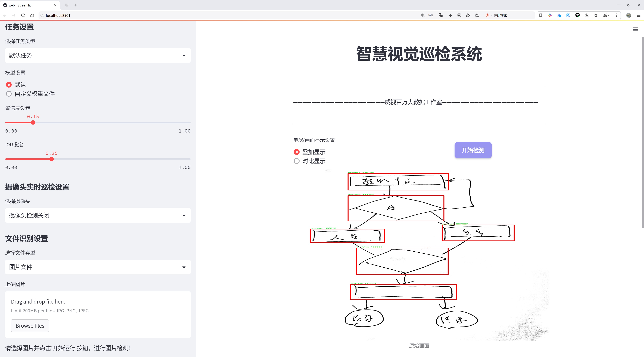Click the IOU slider handle at 0.25
This screenshot has height=357, width=644.
[x=51, y=159]
